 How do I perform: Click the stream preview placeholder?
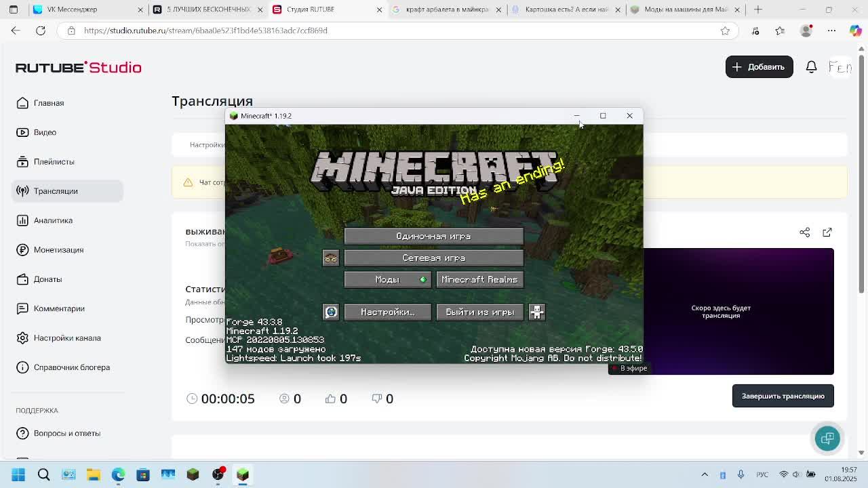738,311
